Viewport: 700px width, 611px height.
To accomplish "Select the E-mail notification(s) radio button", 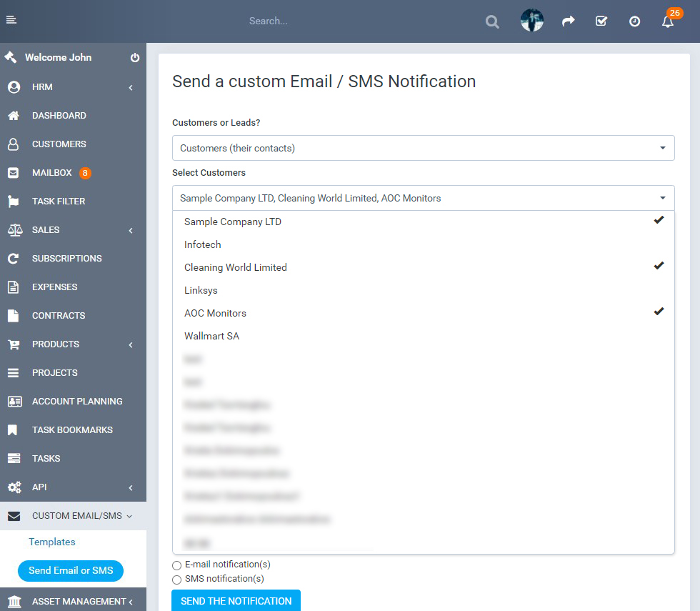I will [176, 565].
